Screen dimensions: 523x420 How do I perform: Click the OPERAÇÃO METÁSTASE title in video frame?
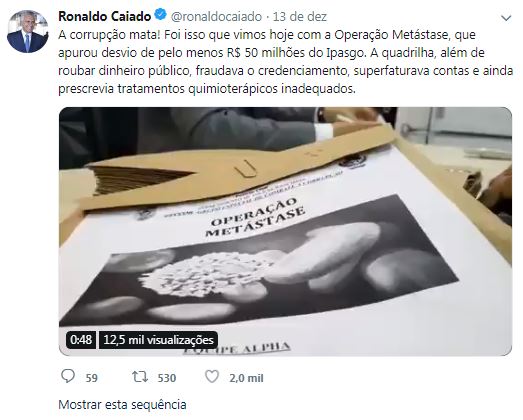(x=255, y=217)
